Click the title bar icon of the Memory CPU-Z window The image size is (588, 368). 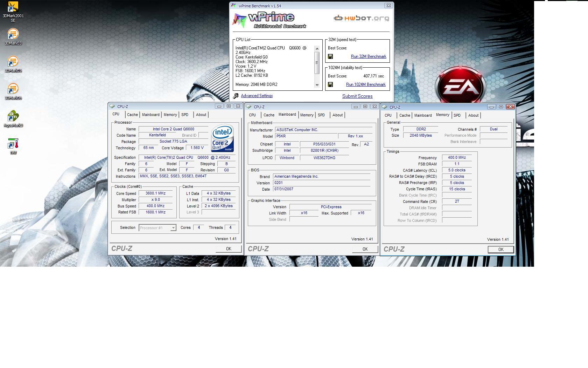(384, 107)
